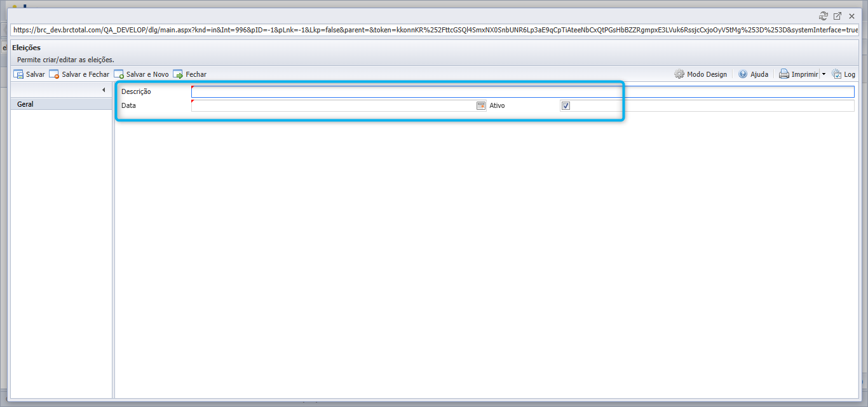Focus the Descrição input field
The image size is (868, 407).
pos(523,92)
